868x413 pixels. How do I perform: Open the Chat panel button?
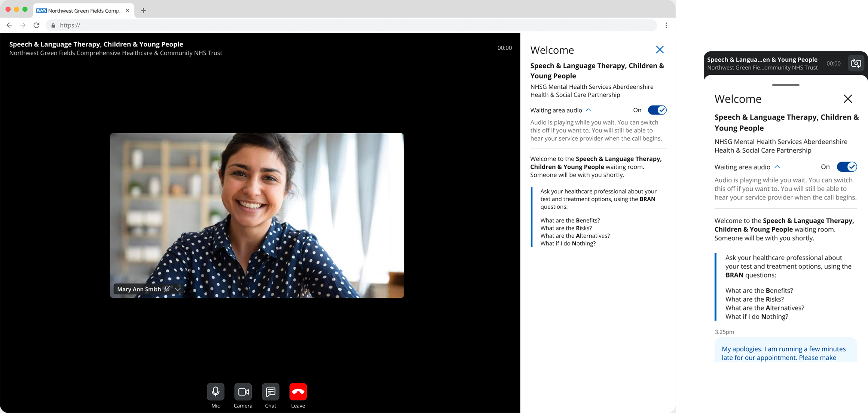coord(271,392)
